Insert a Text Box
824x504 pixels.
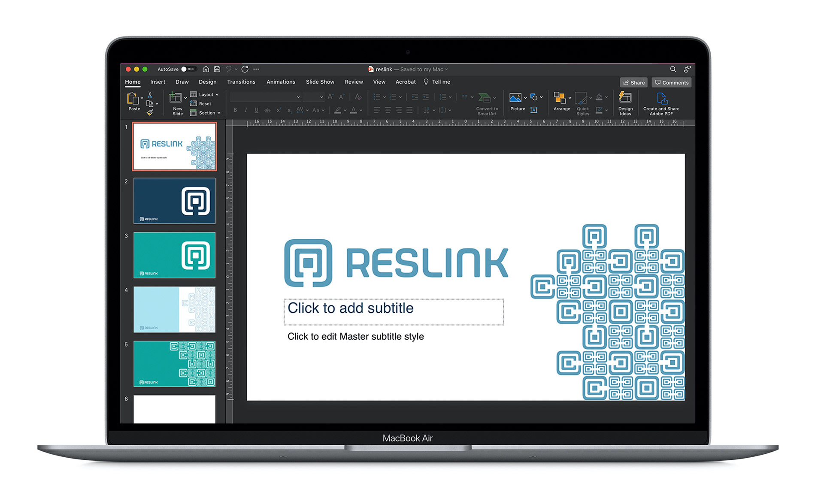[534, 110]
